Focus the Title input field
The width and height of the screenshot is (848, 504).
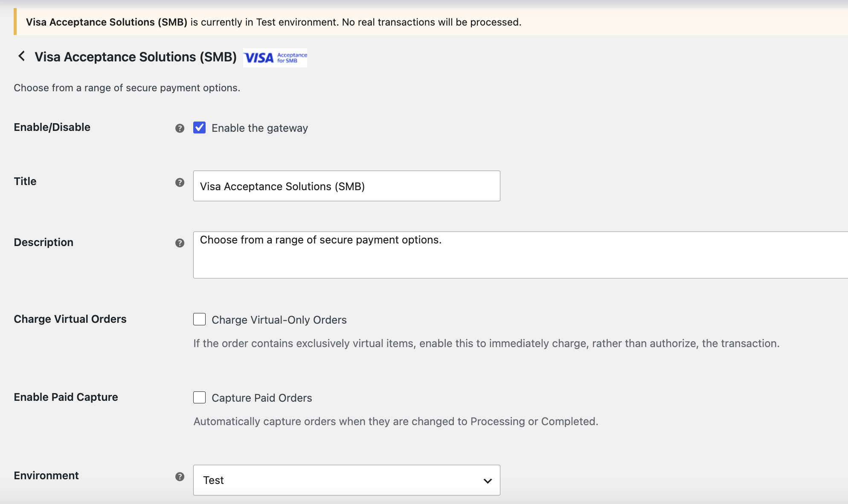pos(347,186)
